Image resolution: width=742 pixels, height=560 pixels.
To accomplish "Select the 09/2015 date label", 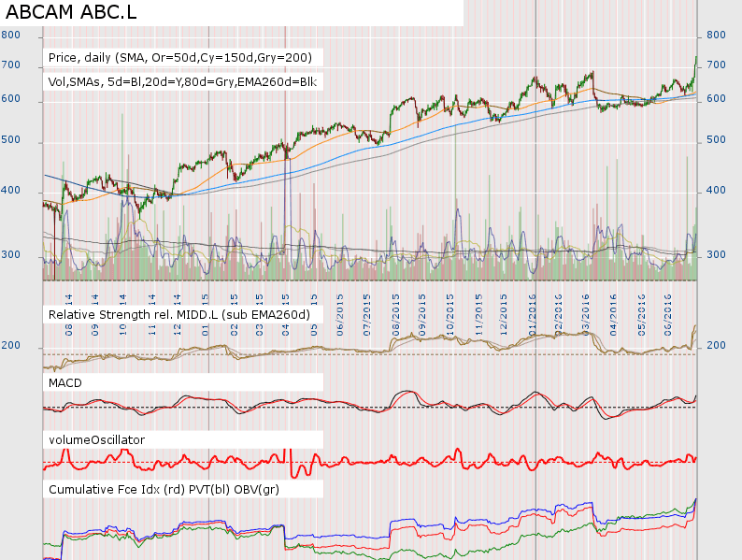I will point(422,315).
